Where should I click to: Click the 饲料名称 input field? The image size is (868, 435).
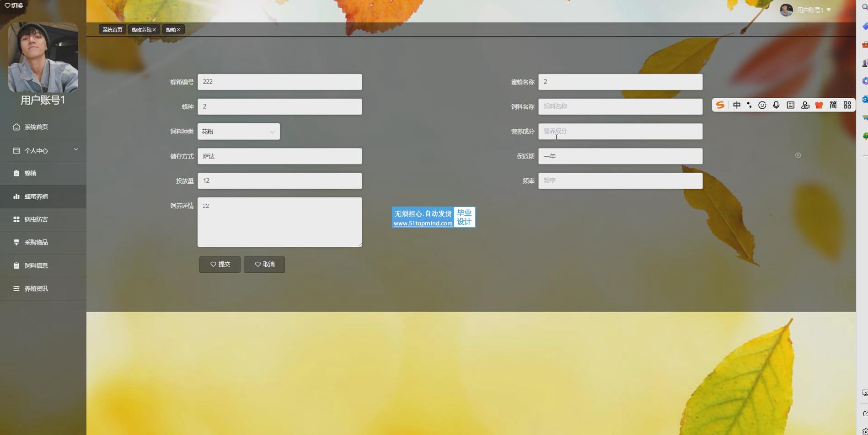tap(620, 107)
